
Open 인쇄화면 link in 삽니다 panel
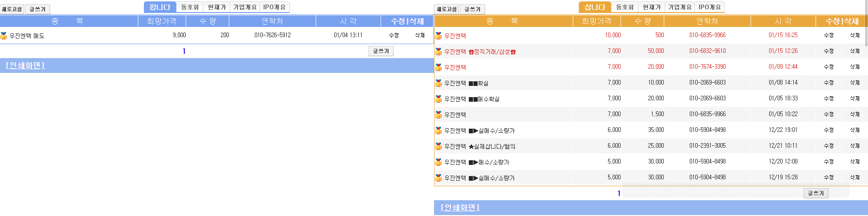click(460, 208)
